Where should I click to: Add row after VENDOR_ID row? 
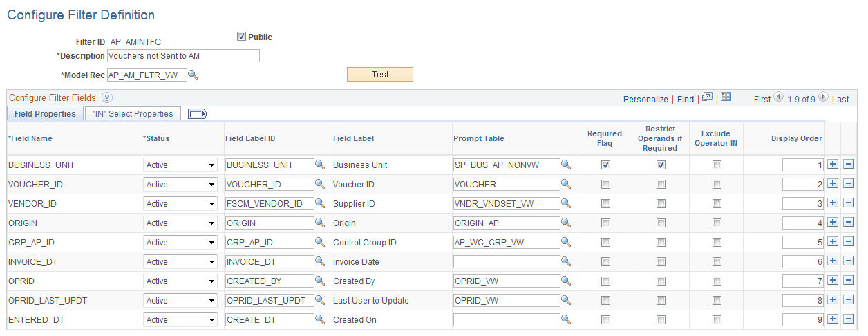(x=833, y=204)
